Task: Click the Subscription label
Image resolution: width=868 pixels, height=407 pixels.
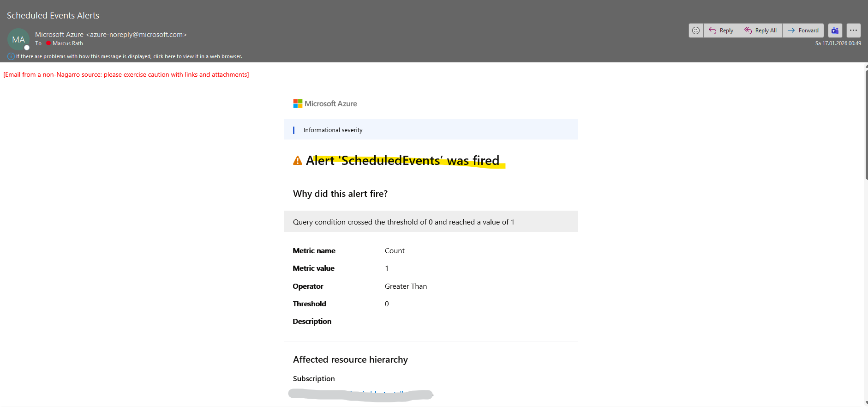Action: pos(314,378)
